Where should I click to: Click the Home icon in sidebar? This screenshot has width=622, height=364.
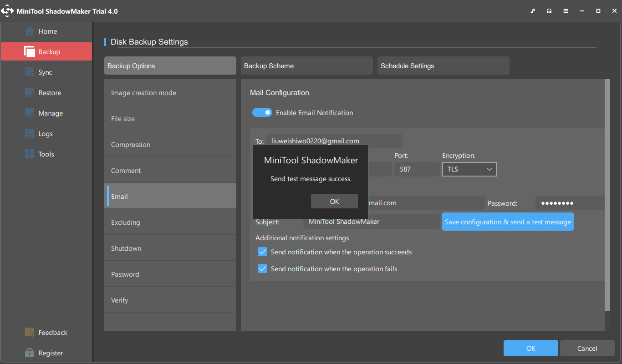click(30, 31)
